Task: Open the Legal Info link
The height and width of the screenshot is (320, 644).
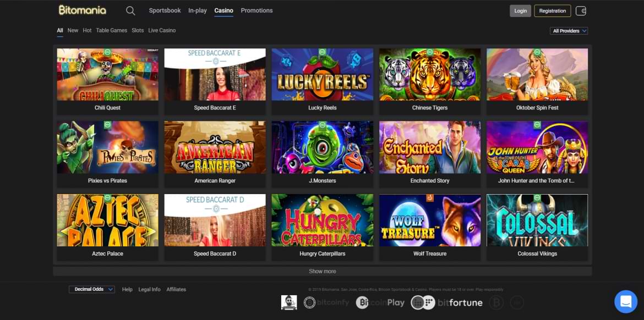Action: coord(150,289)
